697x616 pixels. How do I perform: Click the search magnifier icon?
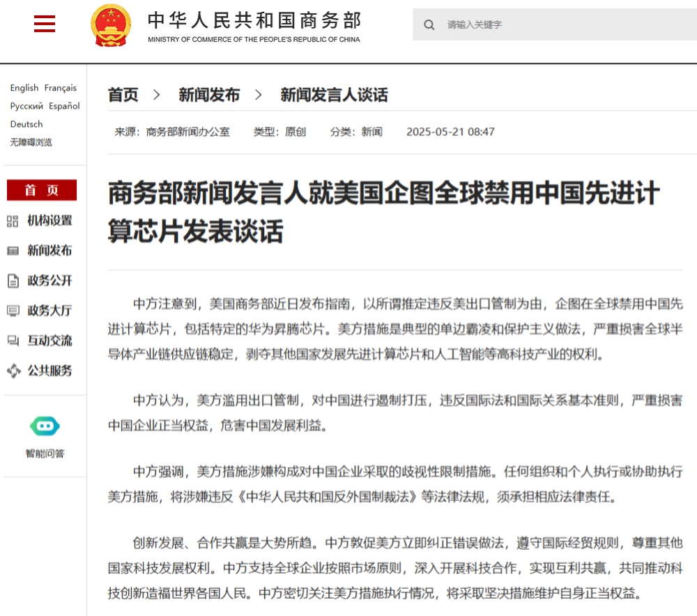[x=429, y=25]
